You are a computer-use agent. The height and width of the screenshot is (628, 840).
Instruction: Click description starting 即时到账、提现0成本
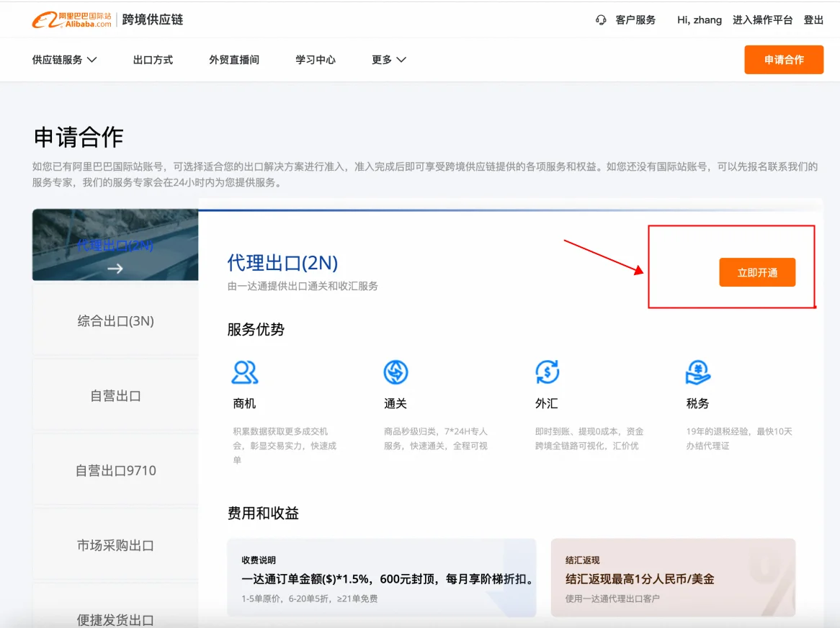(x=589, y=439)
